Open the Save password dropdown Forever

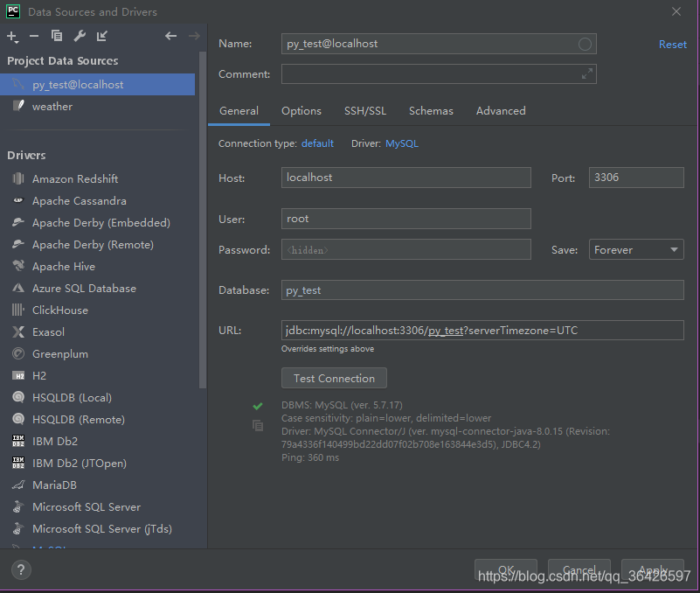click(636, 249)
